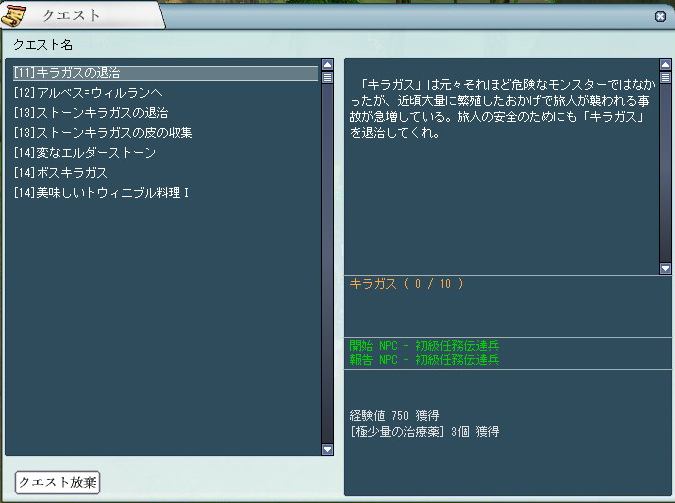
Task: Click the quest list scroll-up arrow
Action: coord(327,65)
